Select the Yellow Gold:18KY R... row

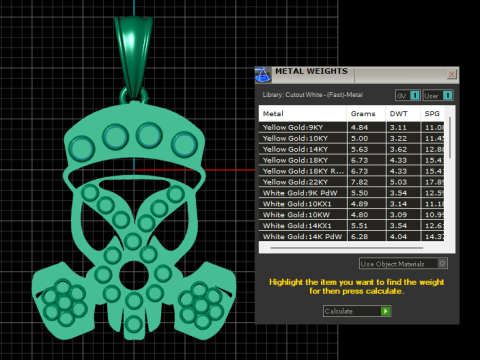coord(352,171)
